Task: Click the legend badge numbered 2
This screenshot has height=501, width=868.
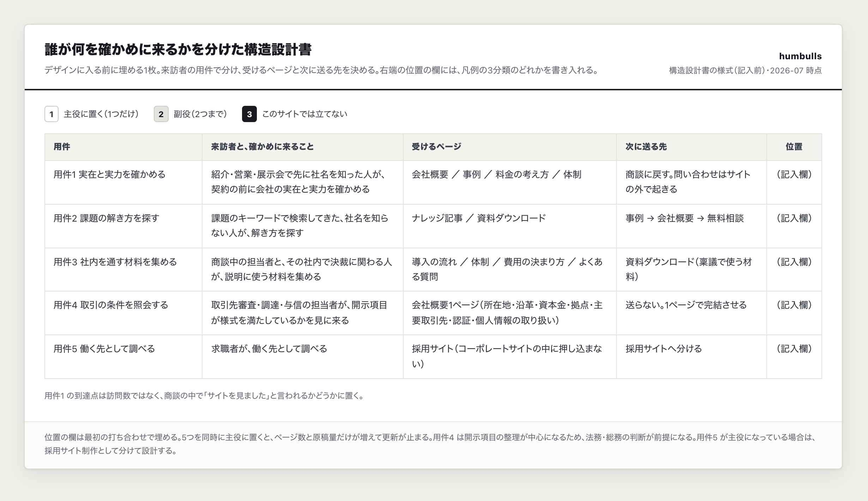Action: (161, 114)
